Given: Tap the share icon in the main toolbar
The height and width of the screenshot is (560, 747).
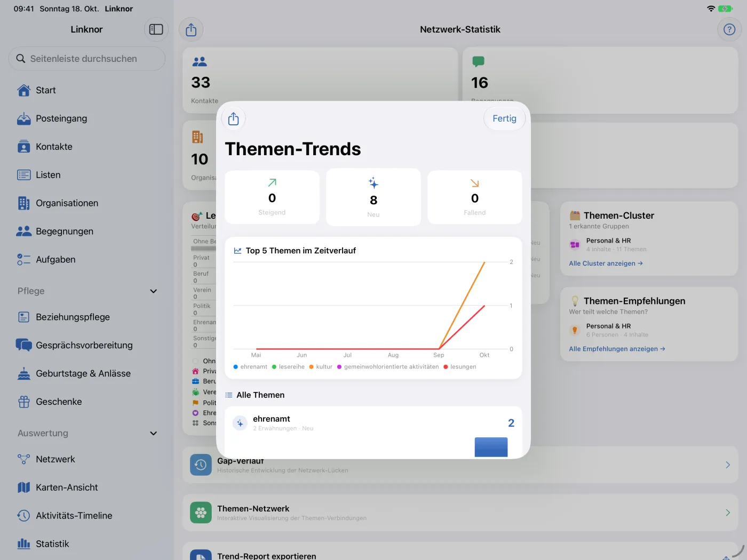Looking at the screenshot, I should pos(191,30).
